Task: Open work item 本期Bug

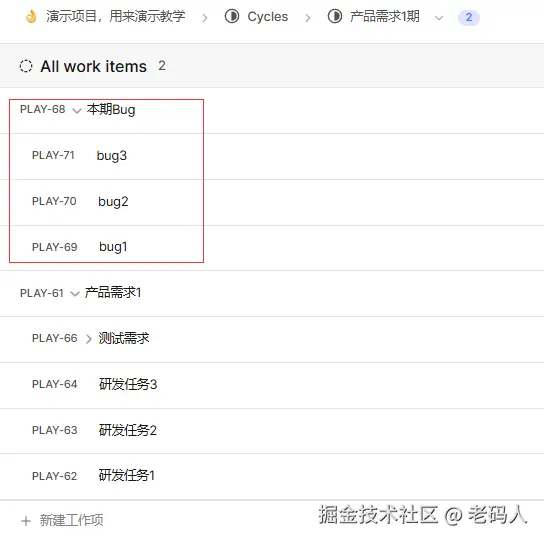Action: (x=111, y=110)
